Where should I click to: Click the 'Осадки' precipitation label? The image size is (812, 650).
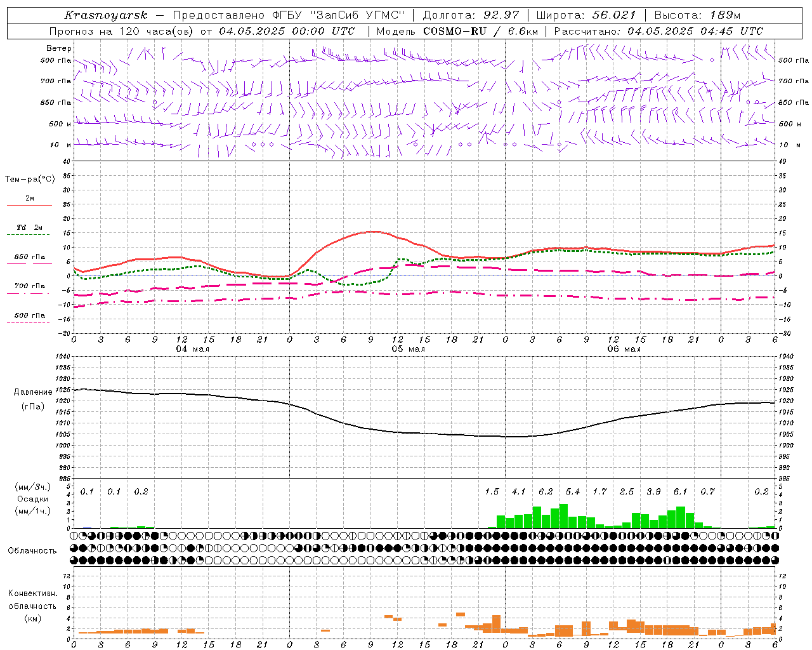point(32,499)
